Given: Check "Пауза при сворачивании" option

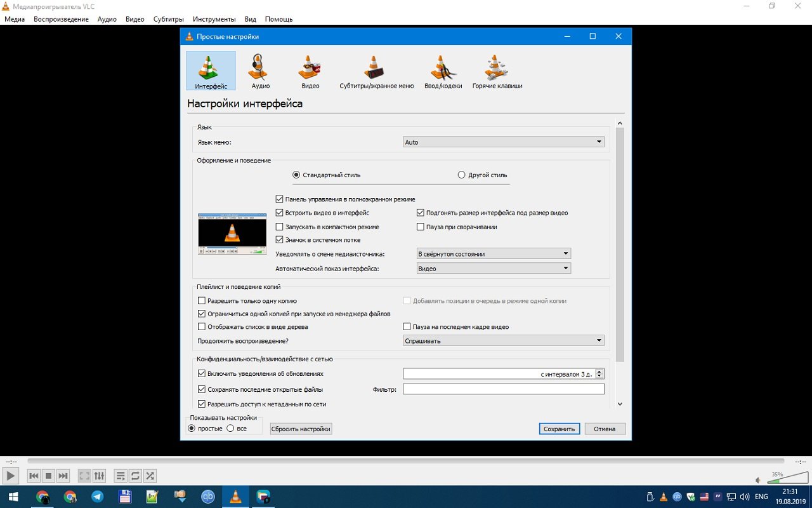Looking at the screenshot, I should pos(421,227).
